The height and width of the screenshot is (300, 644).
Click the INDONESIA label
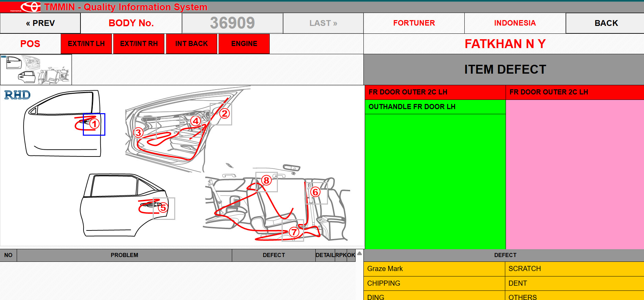point(515,23)
